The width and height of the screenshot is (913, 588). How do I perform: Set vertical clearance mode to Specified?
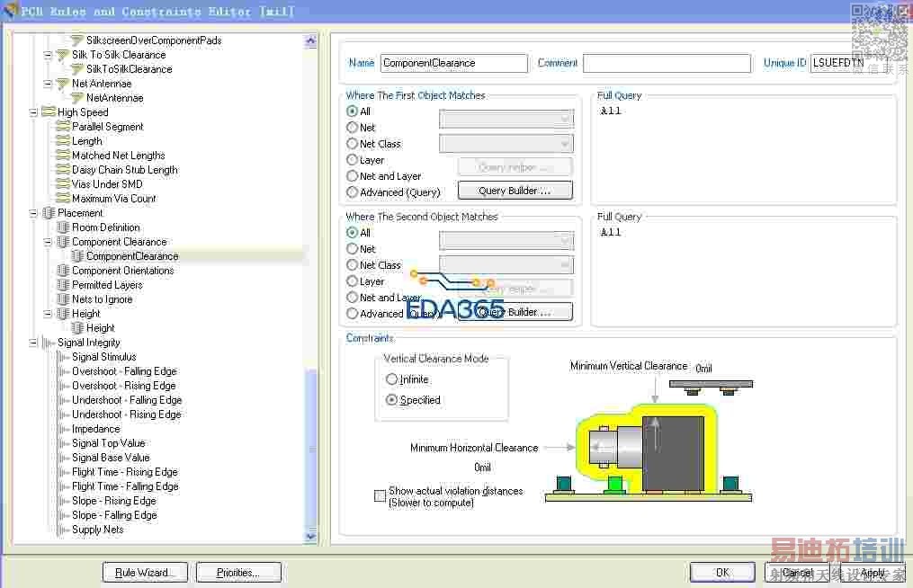pos(391,400)
